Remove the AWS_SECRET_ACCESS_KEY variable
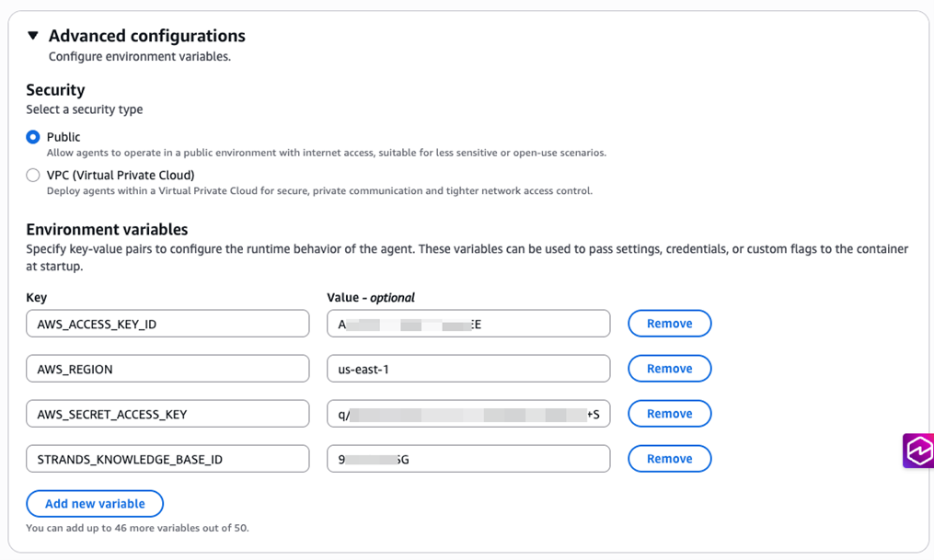 [x=669, y=414]
